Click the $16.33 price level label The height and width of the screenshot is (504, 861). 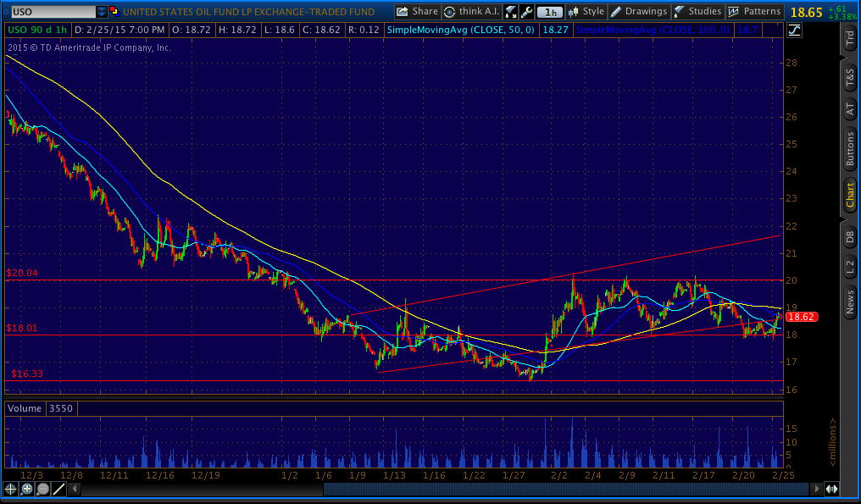pos(27,374)
